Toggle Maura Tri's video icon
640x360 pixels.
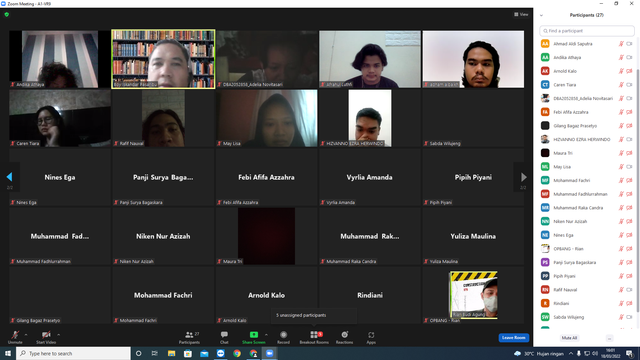point(629,153)
